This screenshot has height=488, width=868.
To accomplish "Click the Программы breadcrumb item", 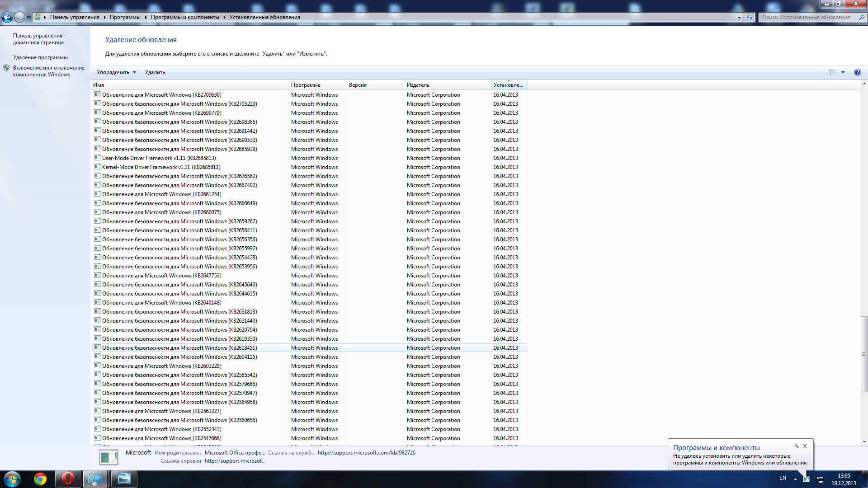I will pyautogui.click(x=125, y=17).
